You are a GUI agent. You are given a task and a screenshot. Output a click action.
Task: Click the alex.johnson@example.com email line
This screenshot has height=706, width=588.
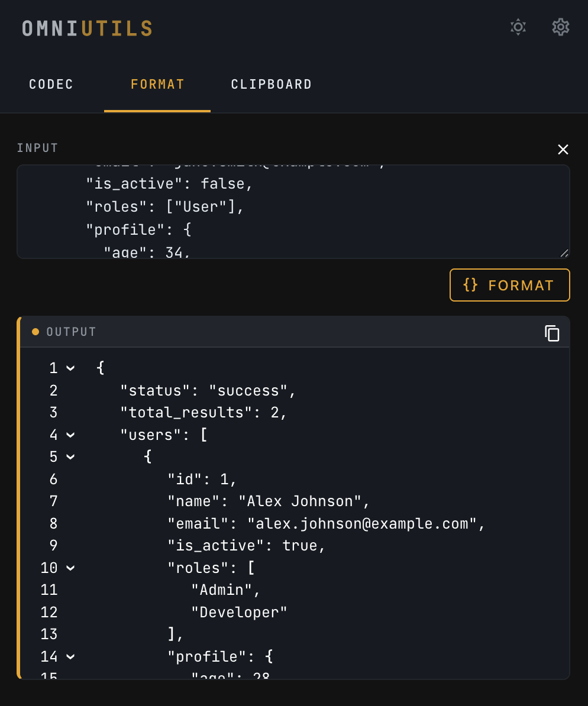pos(326,523)
